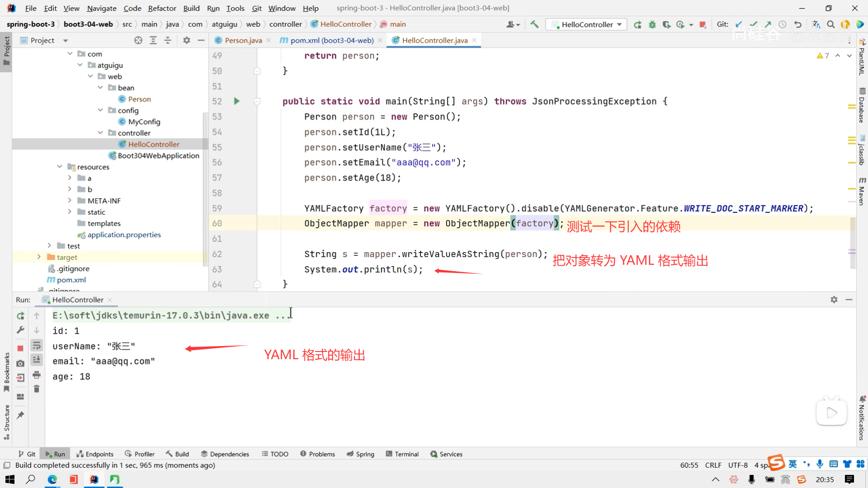This screenshot has width=868, height=488.
Task: Open the Refactor menu
Action: pos(162,8)
